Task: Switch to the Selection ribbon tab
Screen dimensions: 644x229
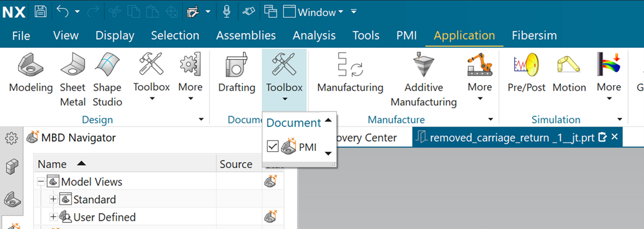Action: 175,36
